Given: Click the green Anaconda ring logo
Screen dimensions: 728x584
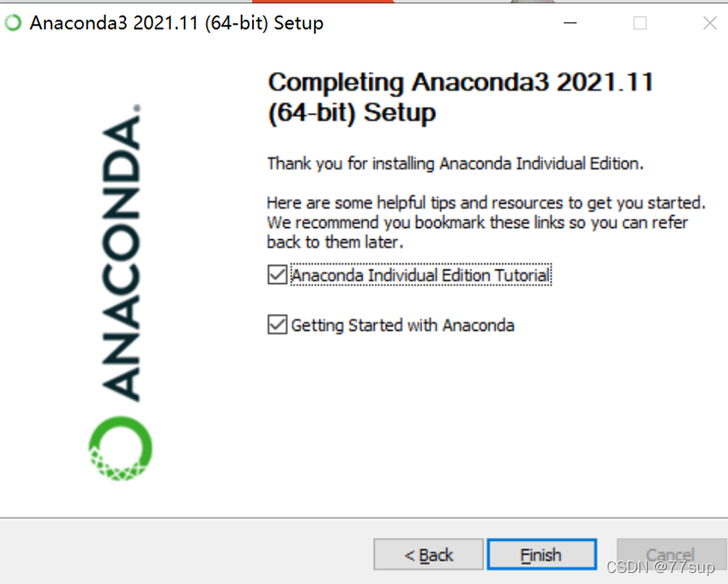Looking at the screenshot, I should tap(120, 448).
